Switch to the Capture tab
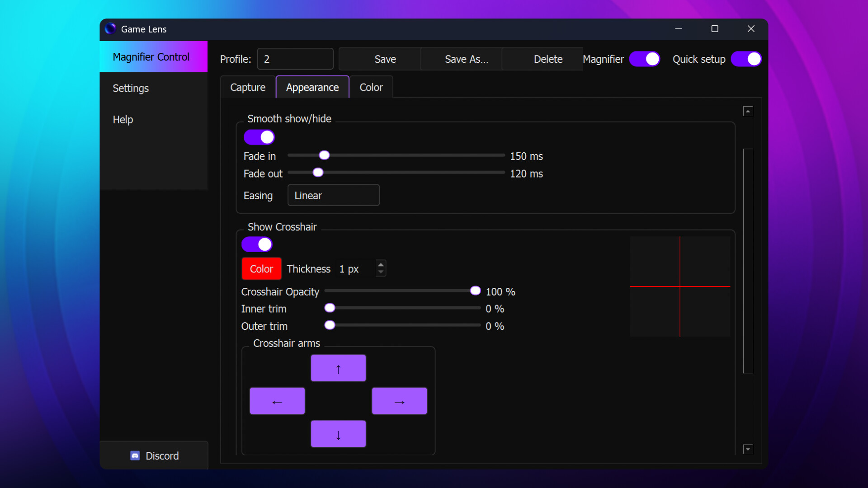The image size is (868, 488). [247, 87]
